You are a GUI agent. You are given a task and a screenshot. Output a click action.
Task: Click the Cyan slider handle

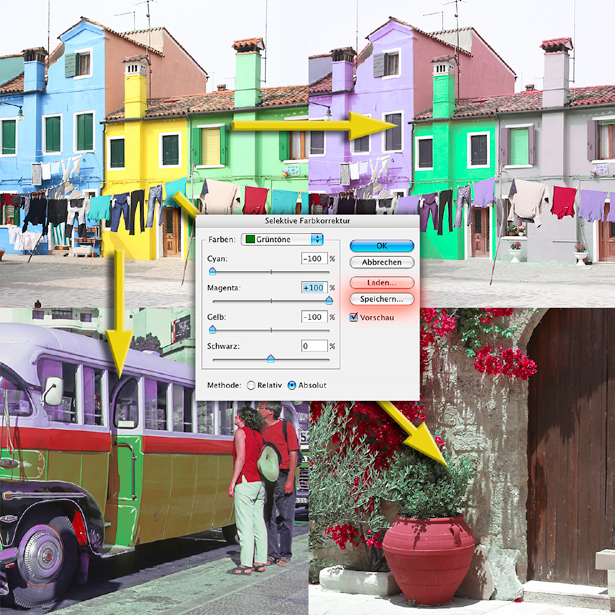[x=212, y=271]
